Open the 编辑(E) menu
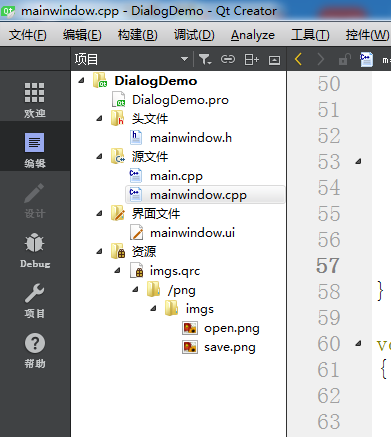The height and width of the screenshot is (437, 391). point(82,35)
